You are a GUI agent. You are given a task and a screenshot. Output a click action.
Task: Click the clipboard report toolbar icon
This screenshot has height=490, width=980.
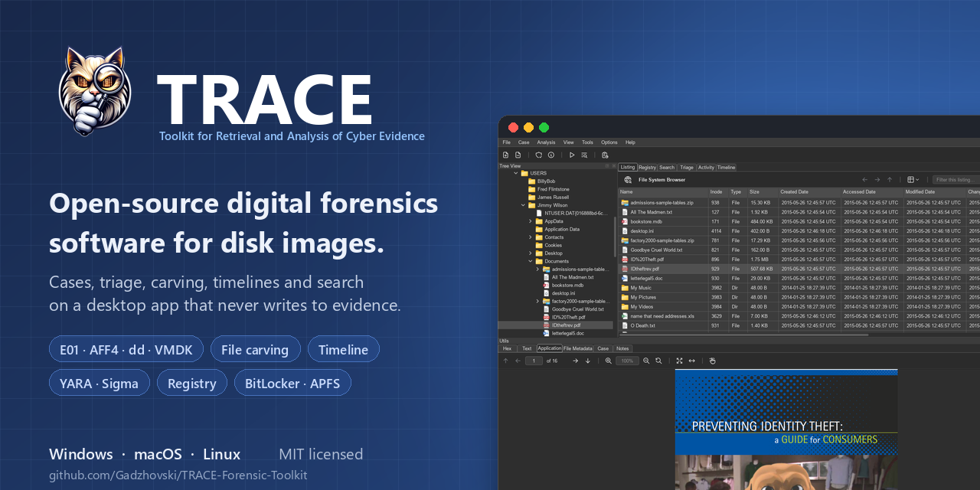click(x=605, y=155)
